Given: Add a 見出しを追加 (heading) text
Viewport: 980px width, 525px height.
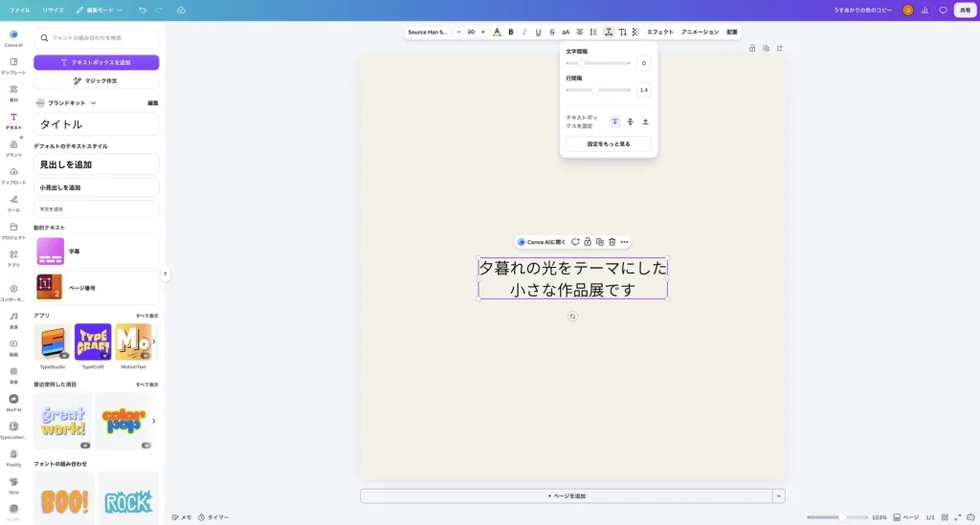Looking at the screenshot, I should click(x=97, y=164).
